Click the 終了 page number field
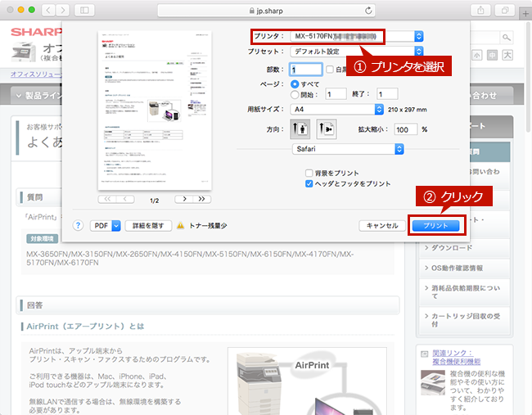532x415 pixels. click(x=387, y=94)
